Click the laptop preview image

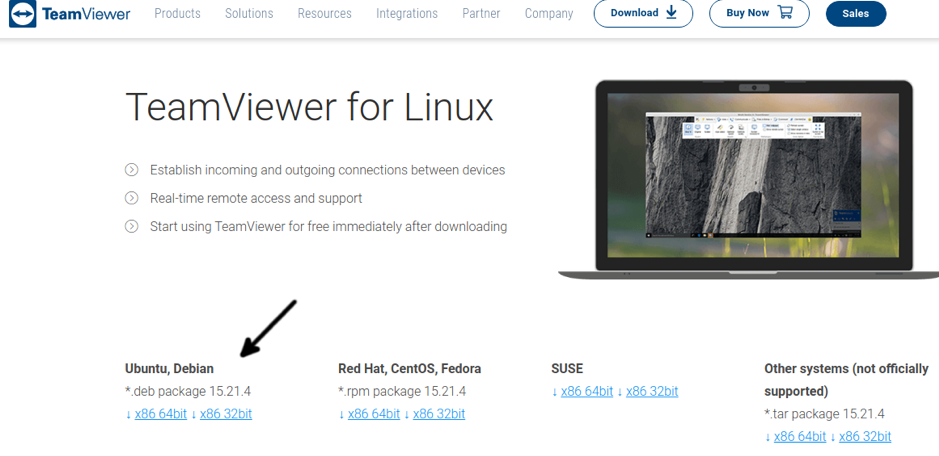point(749,179)
